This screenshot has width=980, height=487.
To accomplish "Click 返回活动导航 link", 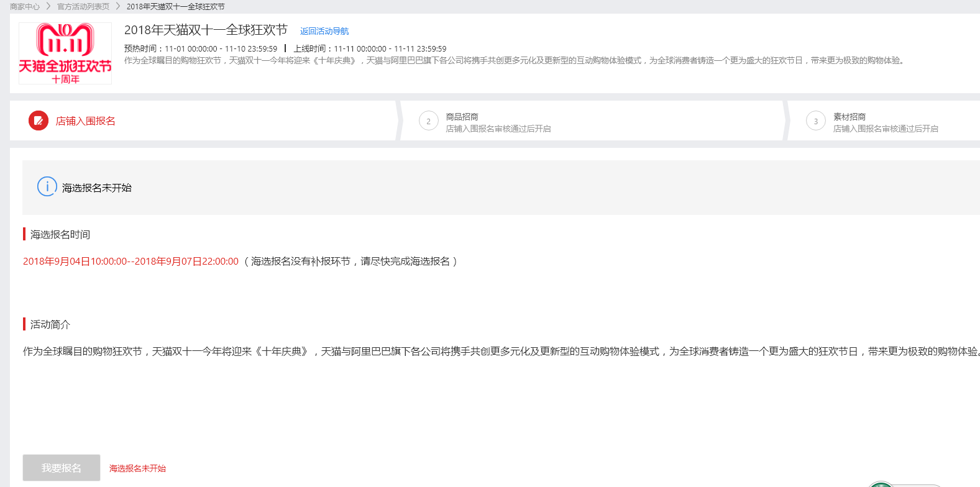I will (324, 31).
